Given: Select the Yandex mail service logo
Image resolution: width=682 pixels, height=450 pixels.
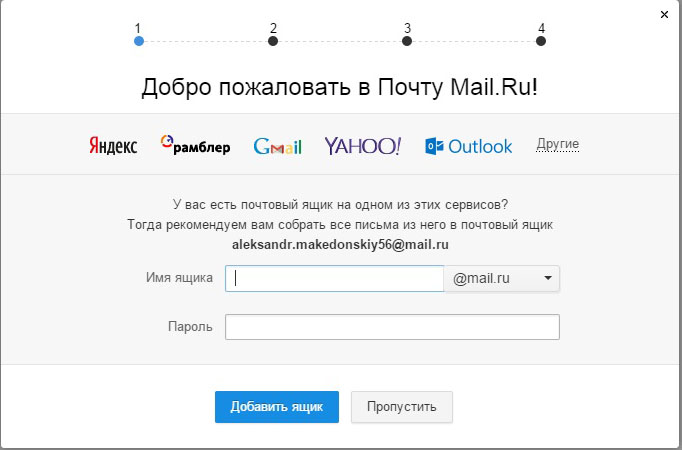Looking at the screenshot, I should click(x=113, y=146).
